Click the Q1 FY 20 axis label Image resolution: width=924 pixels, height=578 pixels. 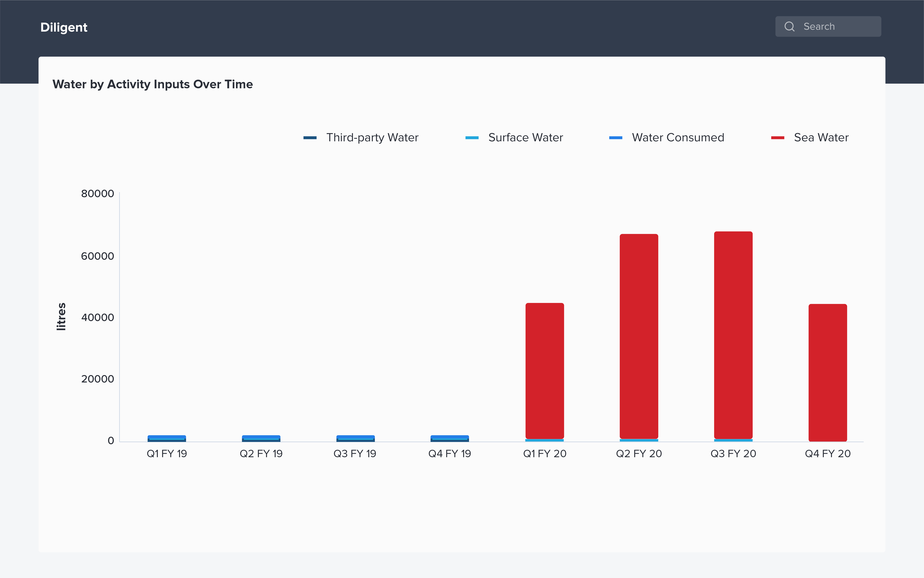545,454
